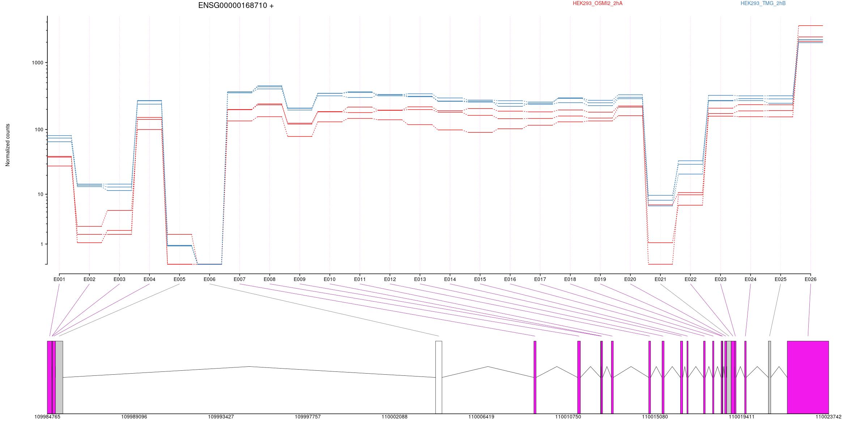Click exon label E023
Viewport: 868px width, 434px height.
(x=720, y=279)
